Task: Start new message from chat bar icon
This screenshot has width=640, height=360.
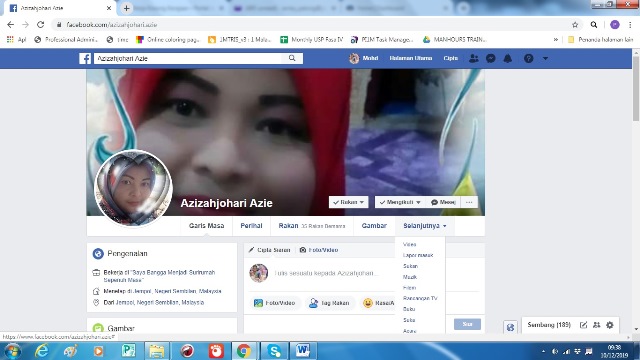Action: (x=583, y=325)
